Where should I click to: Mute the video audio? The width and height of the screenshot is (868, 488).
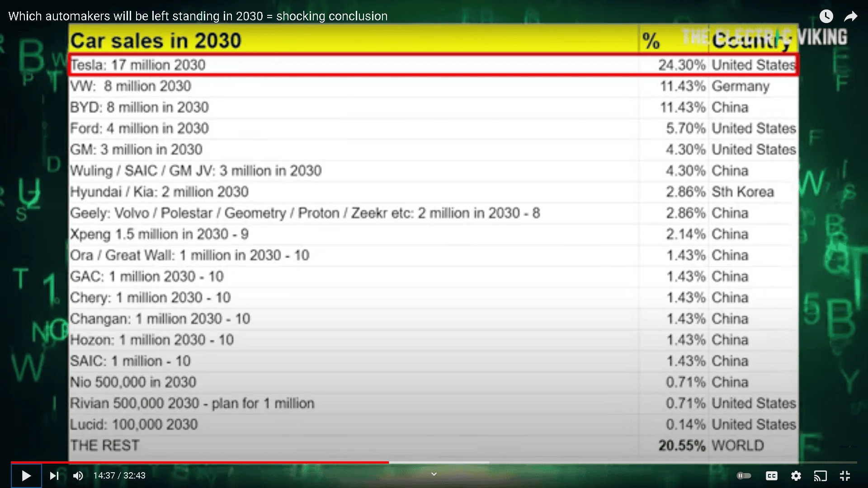coord(78,475)
